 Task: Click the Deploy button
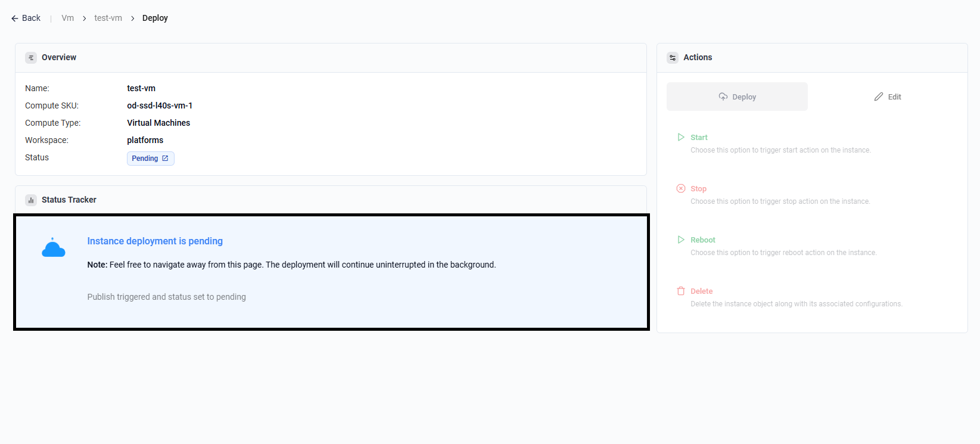pos(737,97)
